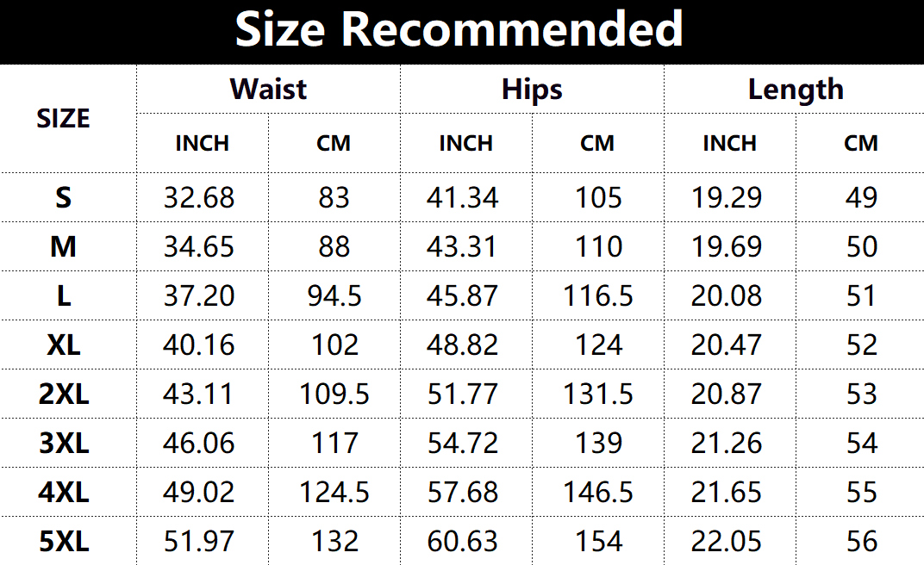Image resolution: width=924 pixels, height=565 pixels.
Task: Click waist inch value 46.06 for 3XL
Action: [199, 444]
